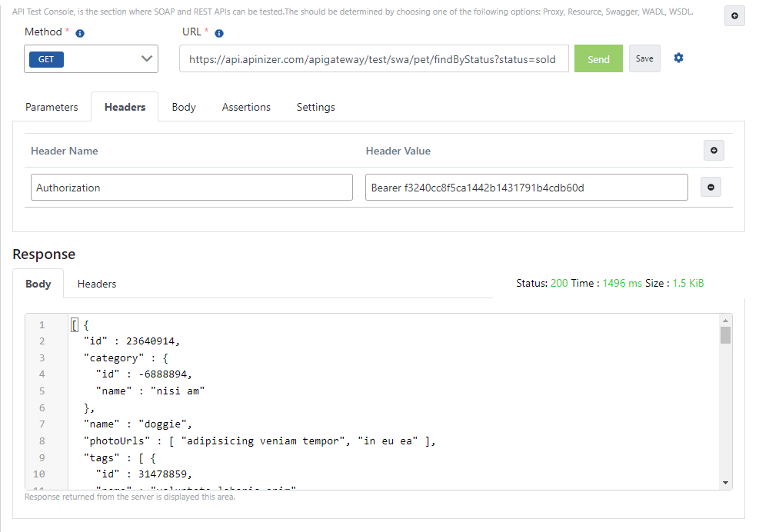This screenshot has width=759, height=532.
Task: Click the Authorization header name field
Action: point(191,188)
